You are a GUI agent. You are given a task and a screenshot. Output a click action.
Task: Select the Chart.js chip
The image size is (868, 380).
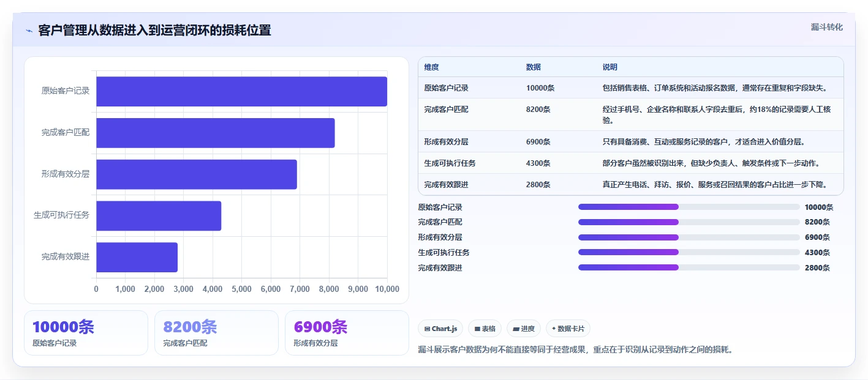pyautogui.click(x=440, y=329)
